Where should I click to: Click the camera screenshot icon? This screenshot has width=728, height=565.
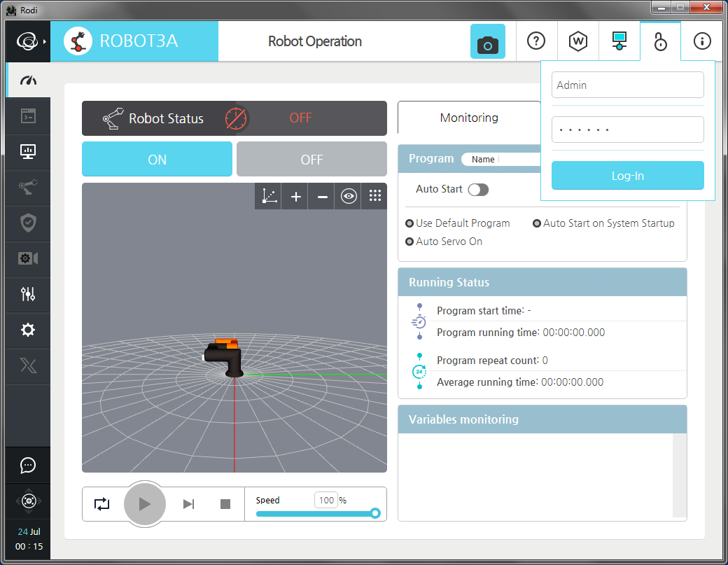[x=487, y=42]
